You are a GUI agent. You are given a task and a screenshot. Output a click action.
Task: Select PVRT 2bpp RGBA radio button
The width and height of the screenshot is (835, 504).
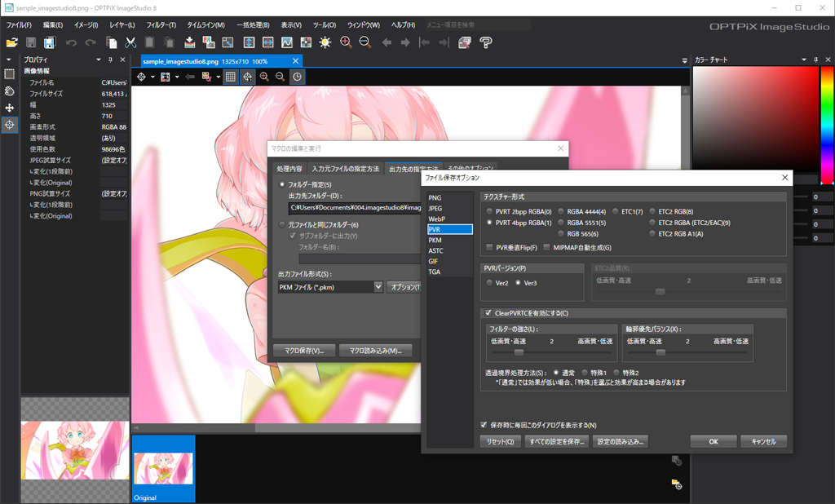coord(489,211)
